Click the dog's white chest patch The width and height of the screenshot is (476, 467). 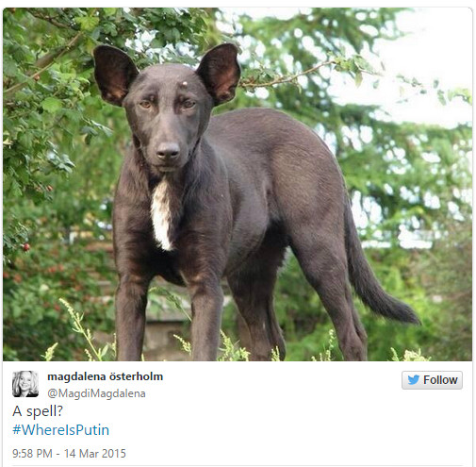[161, 215]
